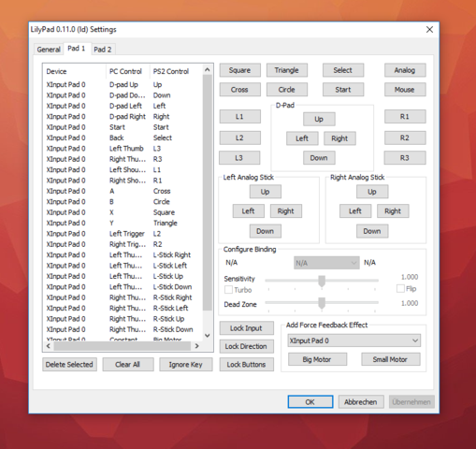Image resolution: width=476 pixels, height=449 pixels.
Task: Bind the R2 button
Action: click(405, 138)
